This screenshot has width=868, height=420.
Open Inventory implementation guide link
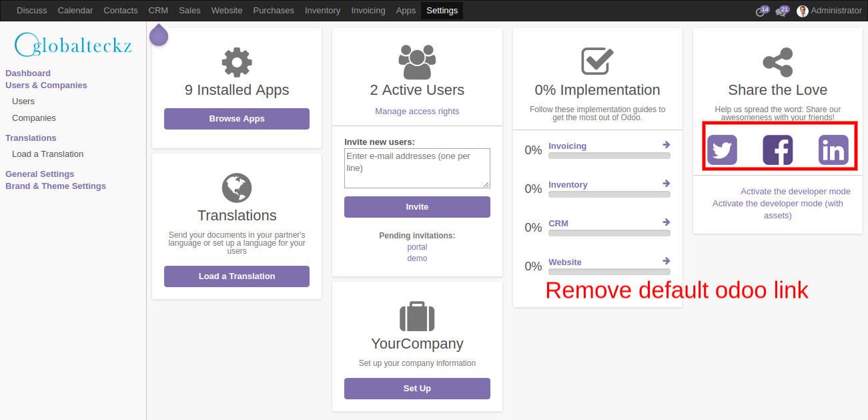[x=568, y=185]
